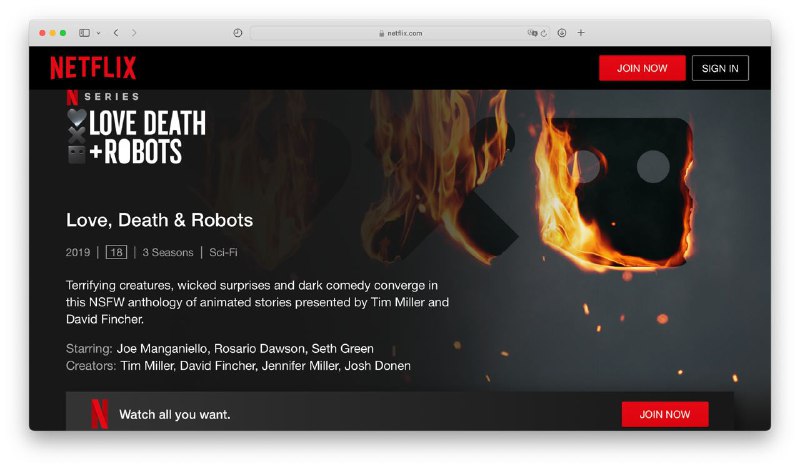Click the burning robot face artwork

pyautogui.click(x=618, y=190)
